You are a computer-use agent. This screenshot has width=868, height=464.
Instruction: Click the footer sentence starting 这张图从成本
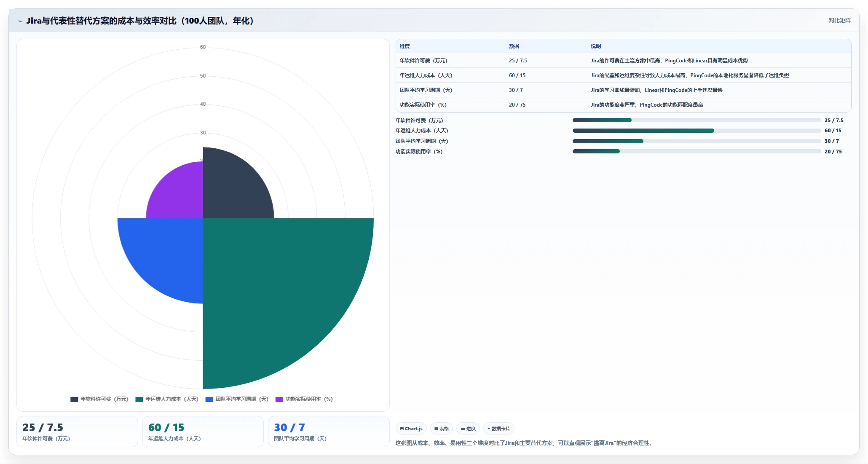tap(524, 443)
